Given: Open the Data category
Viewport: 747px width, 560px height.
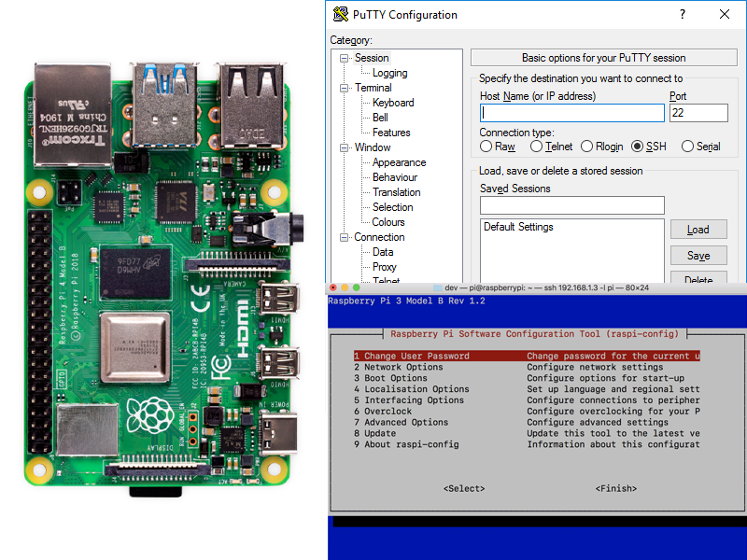Looking at the screenshot, I should (x=383, y=252).
